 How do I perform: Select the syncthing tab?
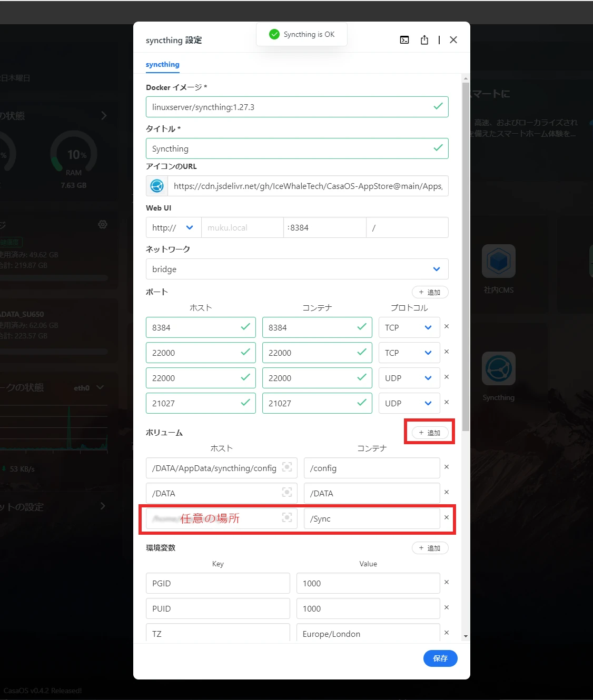[163, 64]
